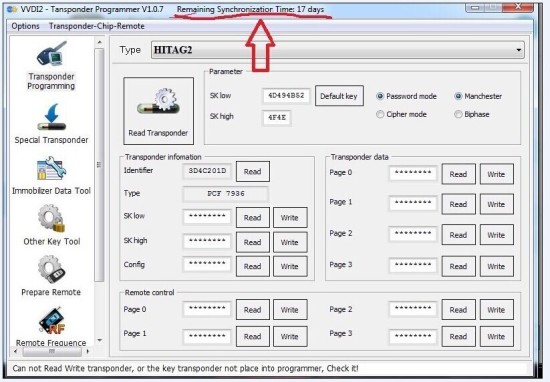
Task: Click the VVDI2 app icon in title bar
Action: [12, 9]
